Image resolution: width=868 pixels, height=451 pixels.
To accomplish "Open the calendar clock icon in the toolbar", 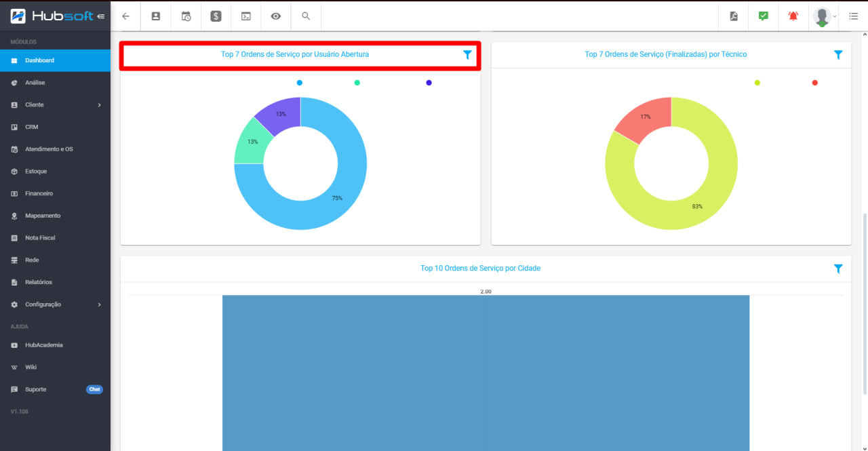I will pyautogui.click(x=186, y=16).
